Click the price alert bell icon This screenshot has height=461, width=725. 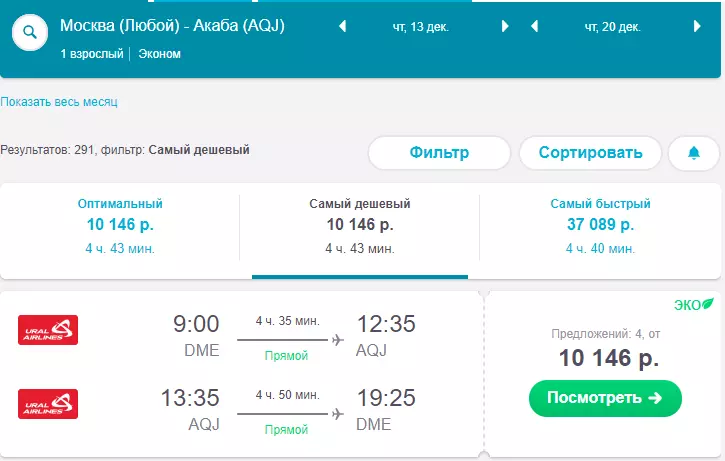click(x=694, y=153)
